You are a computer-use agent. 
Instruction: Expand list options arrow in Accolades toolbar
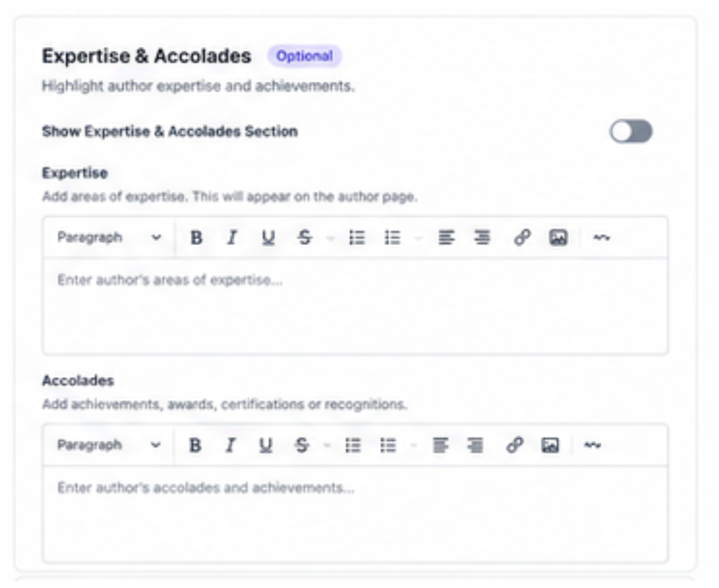tap(414, 445)
